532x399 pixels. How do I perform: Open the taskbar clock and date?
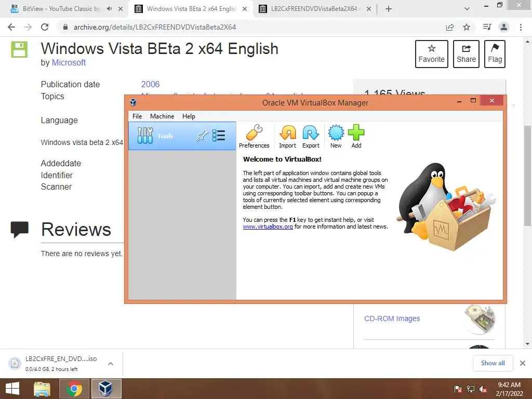pos(509,389)
